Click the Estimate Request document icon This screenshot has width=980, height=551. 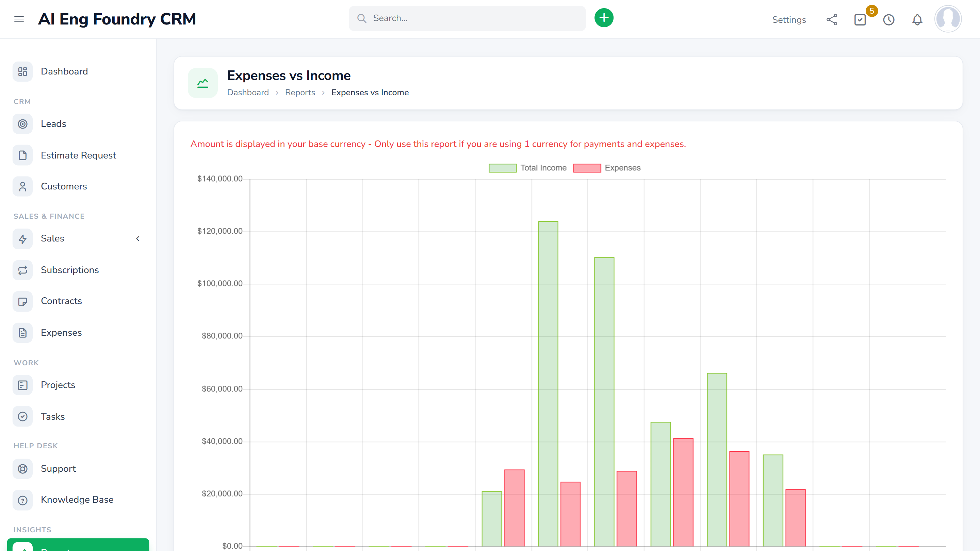click(x=22, y=155)
